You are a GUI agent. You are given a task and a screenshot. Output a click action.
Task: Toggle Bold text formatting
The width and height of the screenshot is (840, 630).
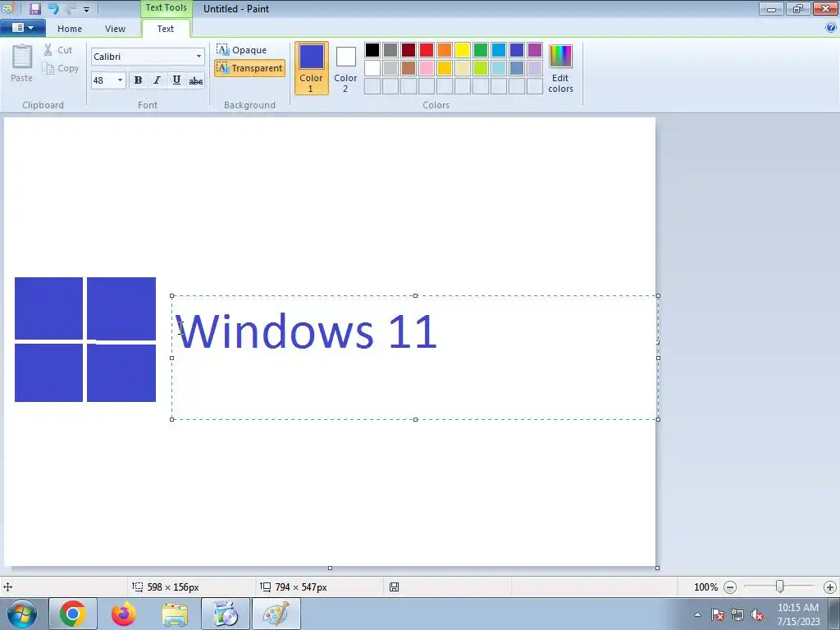pyautogui.click(x=138, y=80)
